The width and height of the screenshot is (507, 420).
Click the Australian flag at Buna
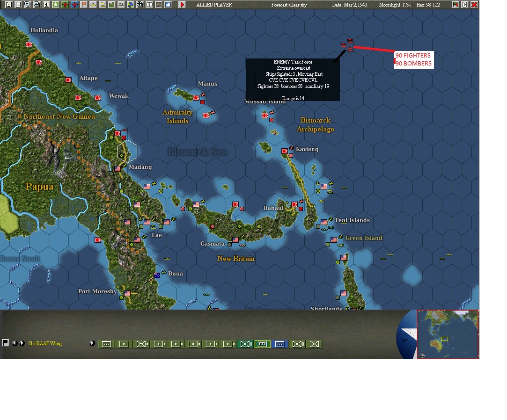tap(157, 275)
